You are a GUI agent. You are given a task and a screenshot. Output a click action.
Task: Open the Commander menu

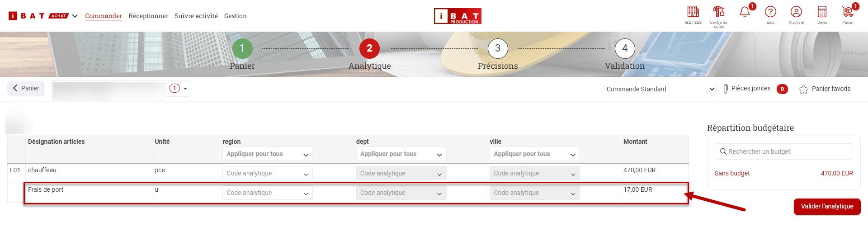[104, 16]
